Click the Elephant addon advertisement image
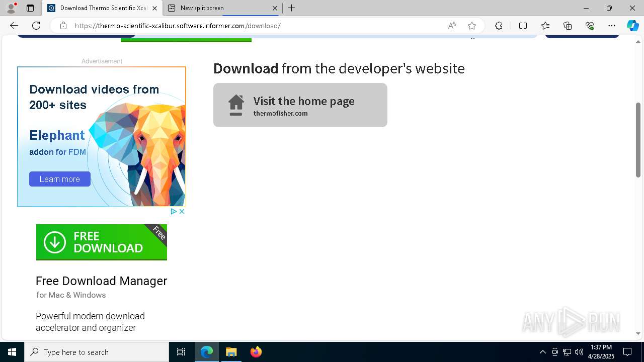This screenshot has width=644, height=362. (102, 137)
